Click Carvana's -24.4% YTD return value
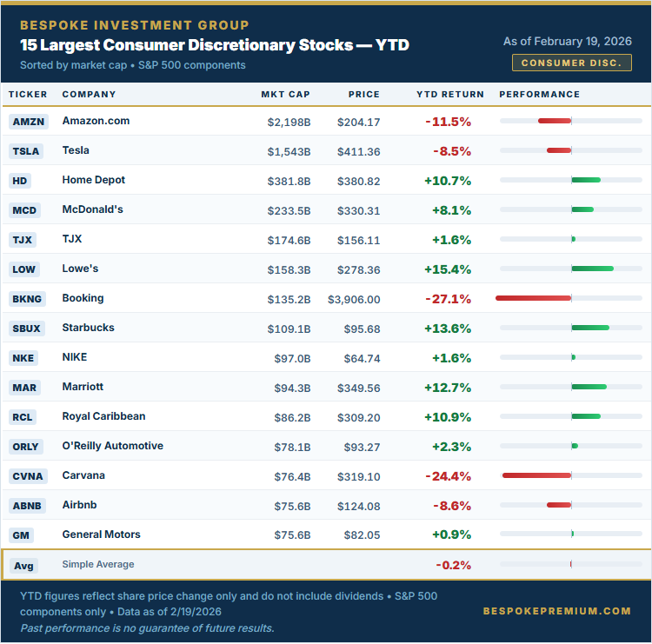Screen dimensions: 652x644 click(x=448, y=476)
